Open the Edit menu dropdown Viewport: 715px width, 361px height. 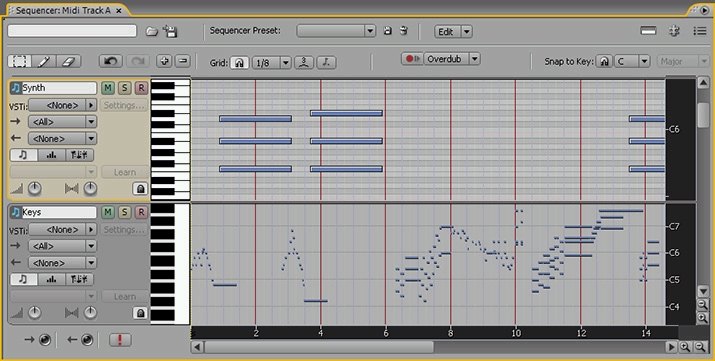click(x=466, y=31)
